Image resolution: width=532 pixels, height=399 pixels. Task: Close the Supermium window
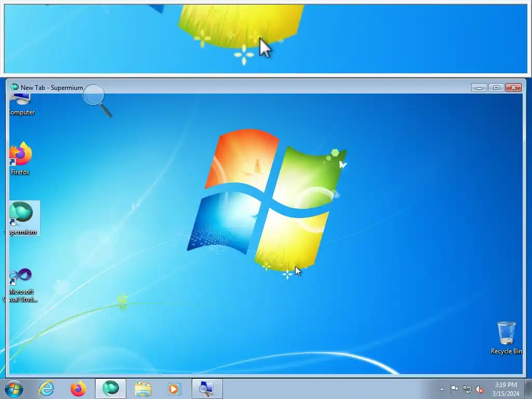coord(514,88)
